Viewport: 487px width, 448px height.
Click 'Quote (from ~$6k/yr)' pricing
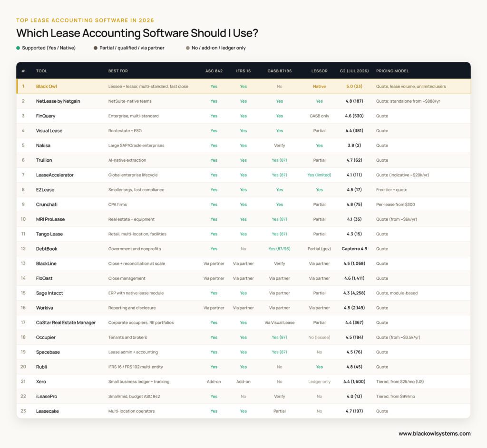pyautogui.click(x=396, y=219)
